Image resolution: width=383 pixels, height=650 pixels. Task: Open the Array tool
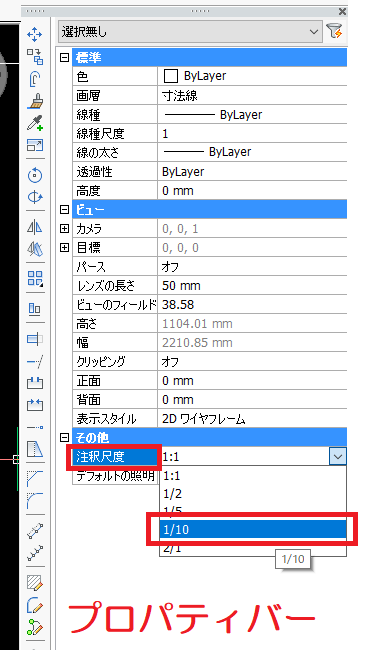point(35,279)
